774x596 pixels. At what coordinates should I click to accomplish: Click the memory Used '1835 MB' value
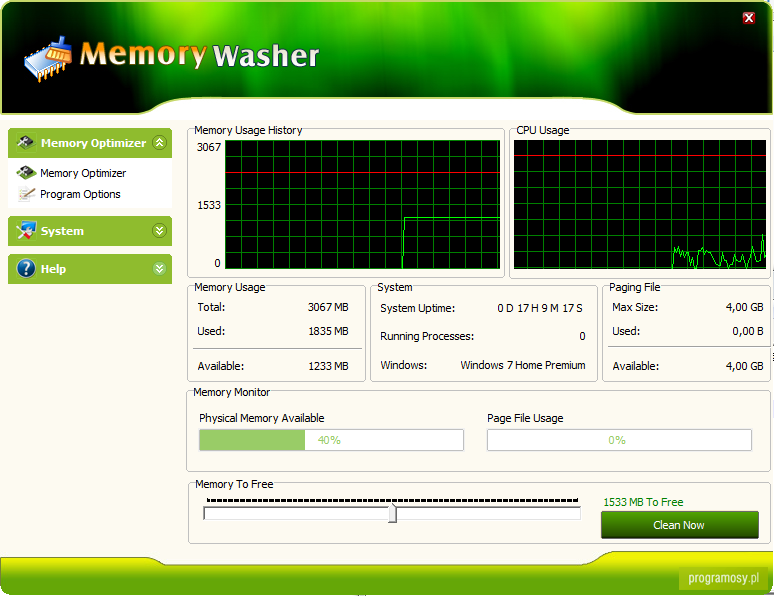coord(328,331)
